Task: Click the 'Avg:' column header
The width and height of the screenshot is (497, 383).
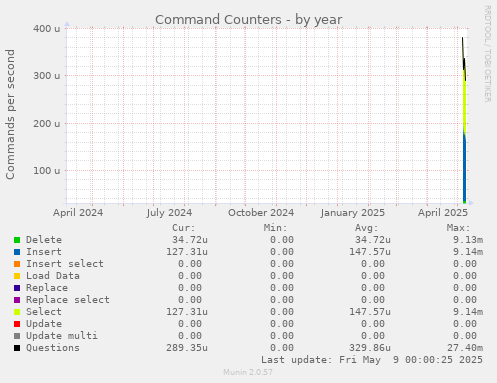Action: click(x=366, y=228)
